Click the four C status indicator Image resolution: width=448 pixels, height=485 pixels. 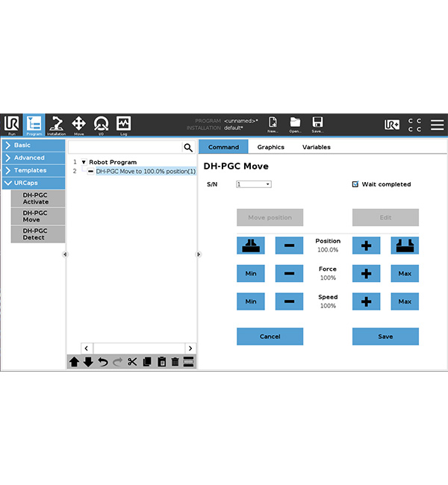tap(414, 125)
